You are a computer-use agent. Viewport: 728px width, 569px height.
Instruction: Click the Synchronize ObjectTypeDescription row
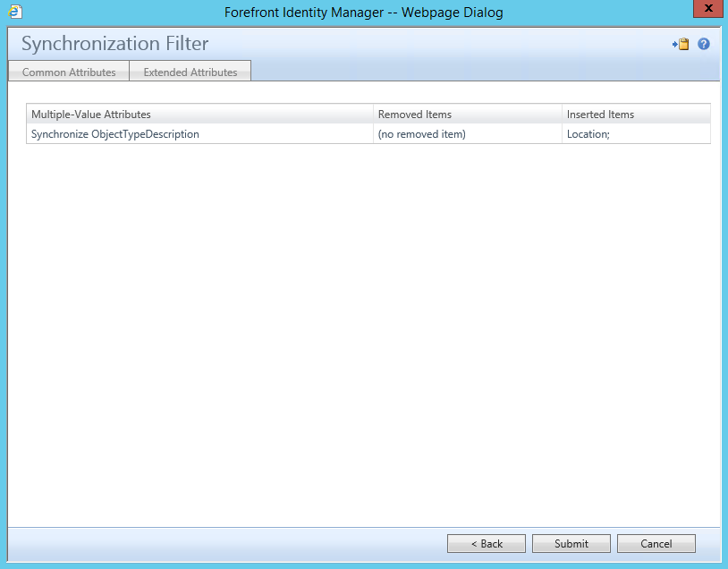368,134
